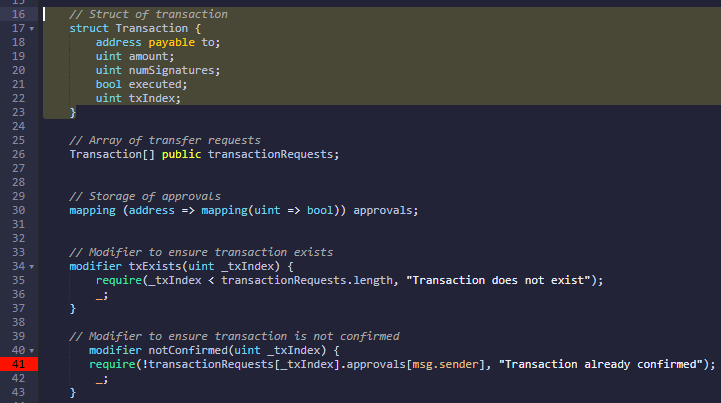Collapse the struct Transaction fold arrow

click(x=32, y=29)
